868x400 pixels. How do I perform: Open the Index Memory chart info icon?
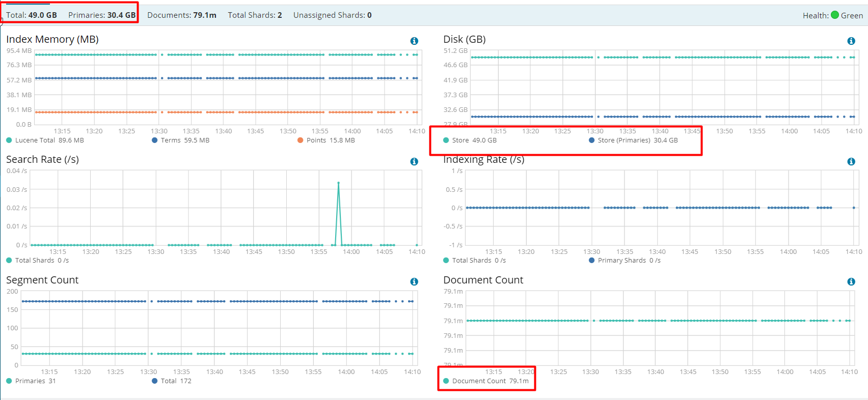[x=414, y=41]
